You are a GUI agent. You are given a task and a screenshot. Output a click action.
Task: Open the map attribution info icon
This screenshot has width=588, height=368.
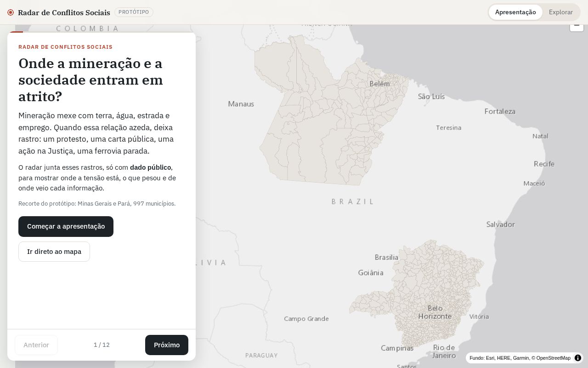pos(578,358)
